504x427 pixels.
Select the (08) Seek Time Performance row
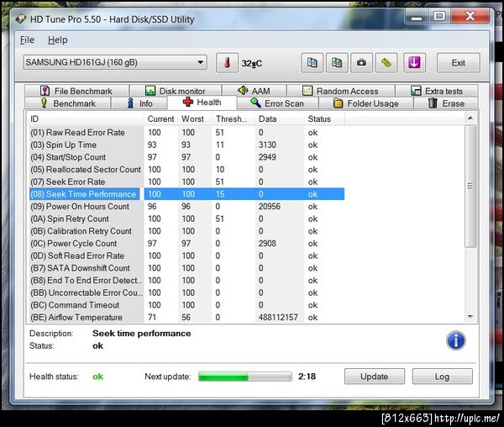186,194
